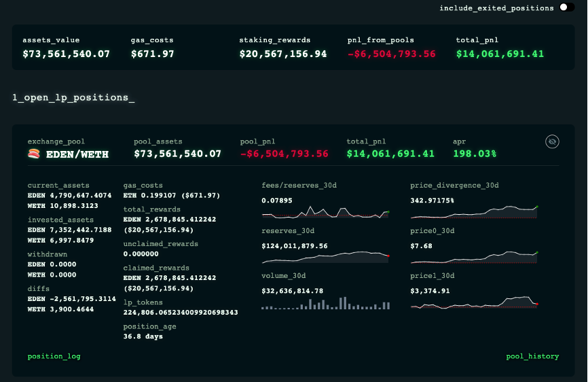Viewport: 588px width, 382px height.
Task: Click the position_age value 36.8 days
Action: click(x=143, y=336)
